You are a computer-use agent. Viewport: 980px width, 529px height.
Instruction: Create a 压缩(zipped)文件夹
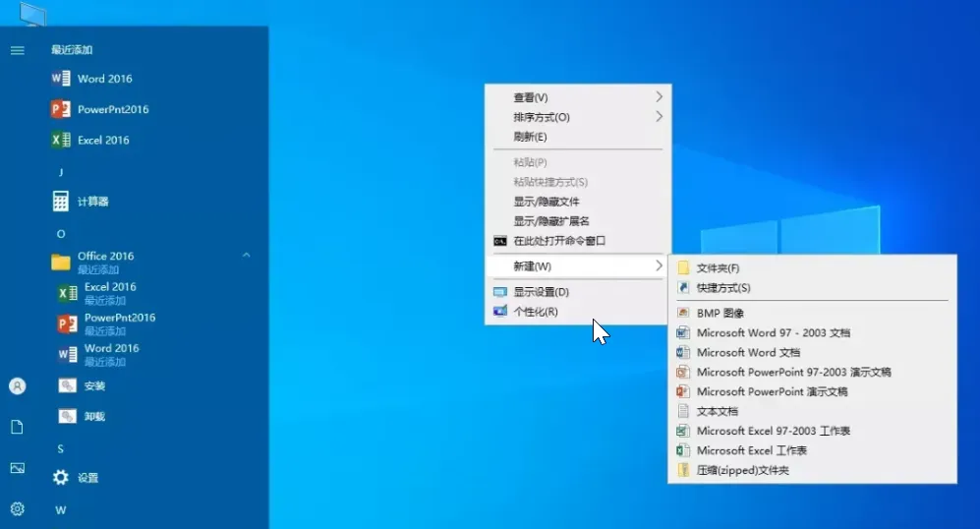[x=812, y=470]
